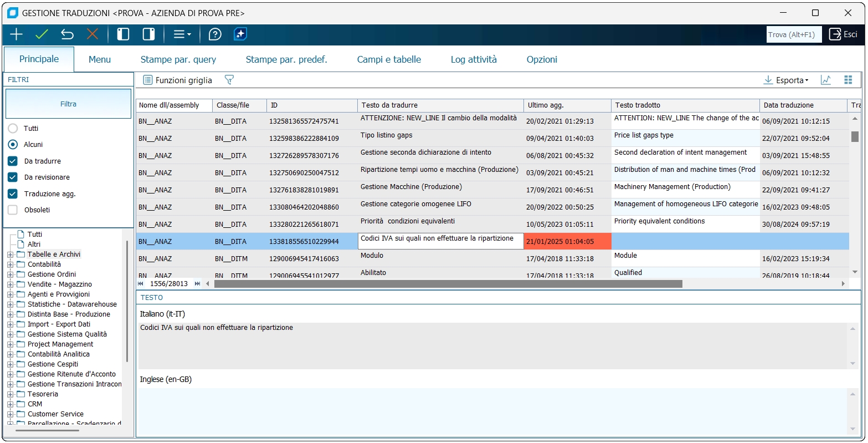The height and width of the screenshot is (443, 868).
Task: Click the plus icon to add new
Action: [16, 34]
